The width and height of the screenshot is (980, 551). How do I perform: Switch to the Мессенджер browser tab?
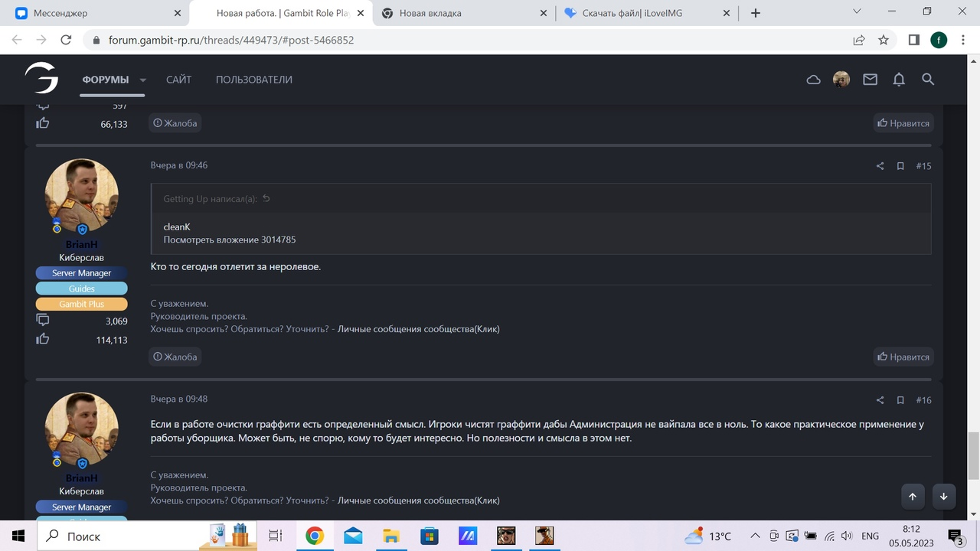(x=92, y=13)
